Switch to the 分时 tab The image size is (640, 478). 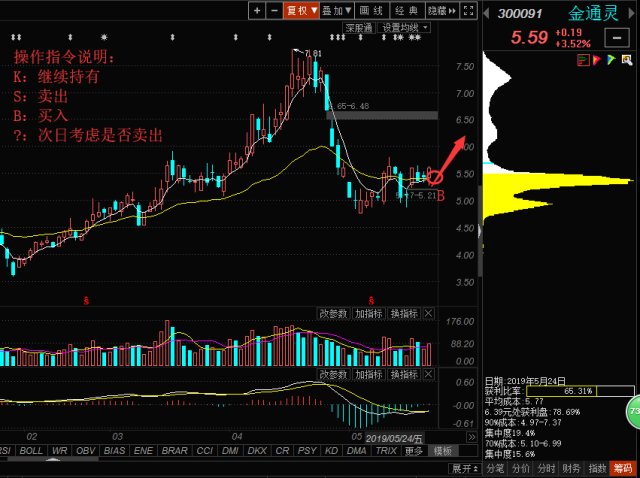[x=546, y=469]
